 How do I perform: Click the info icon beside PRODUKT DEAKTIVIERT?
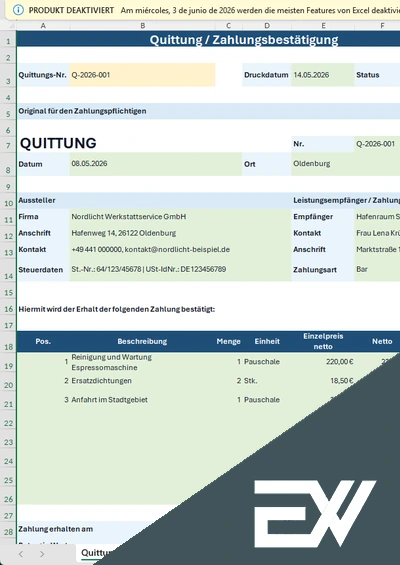click(18, 10)
